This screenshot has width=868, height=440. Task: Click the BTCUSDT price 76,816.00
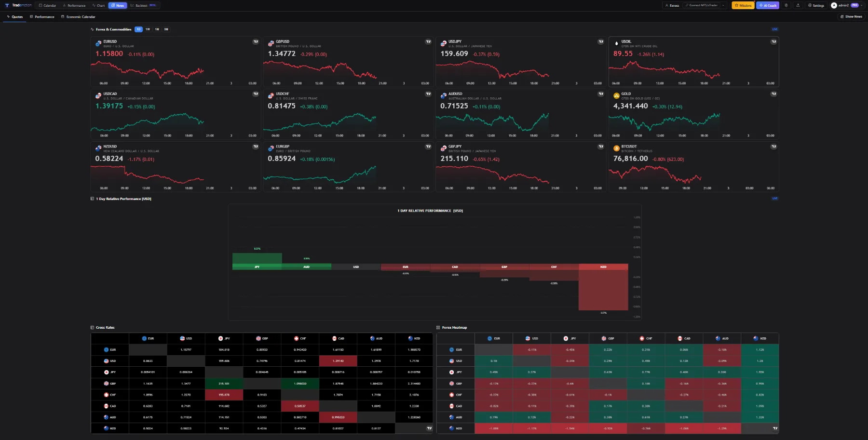[630, 159]
